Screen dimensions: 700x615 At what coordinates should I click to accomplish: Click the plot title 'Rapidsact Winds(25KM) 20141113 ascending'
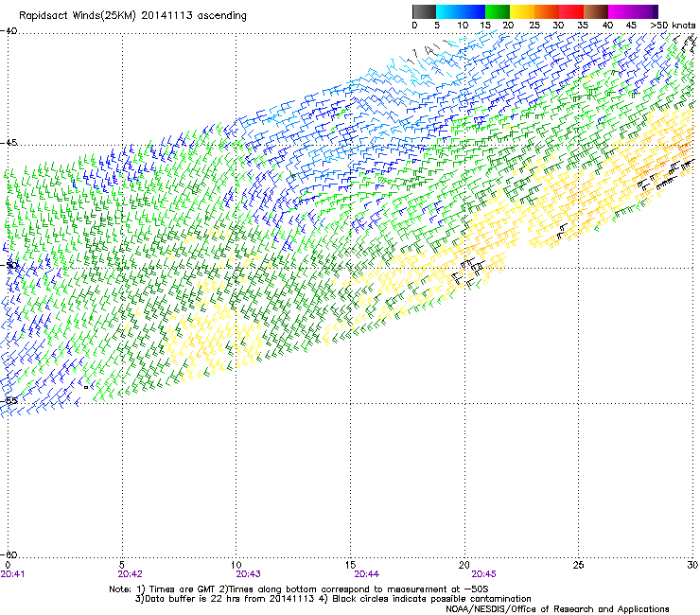click(x=132, y=16)
